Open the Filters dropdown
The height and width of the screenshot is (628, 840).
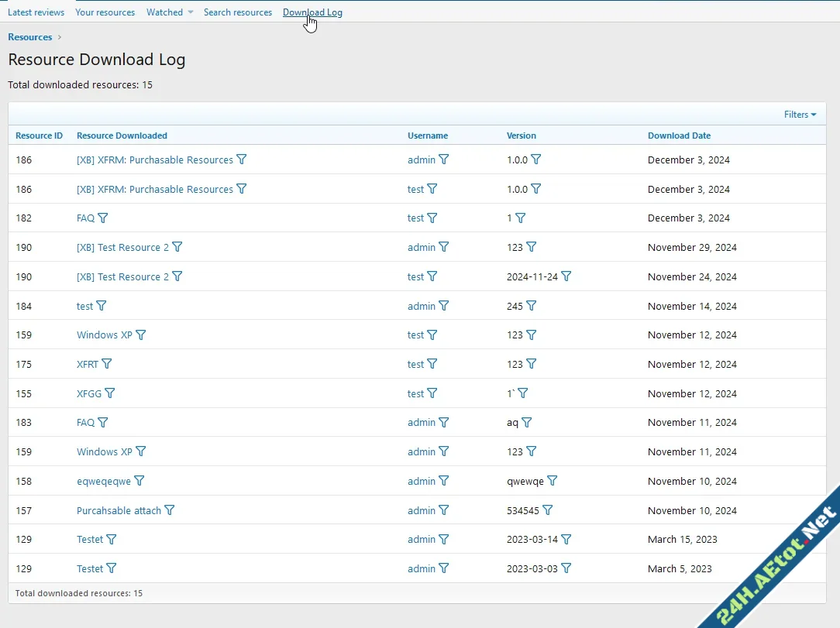point(800,114)
